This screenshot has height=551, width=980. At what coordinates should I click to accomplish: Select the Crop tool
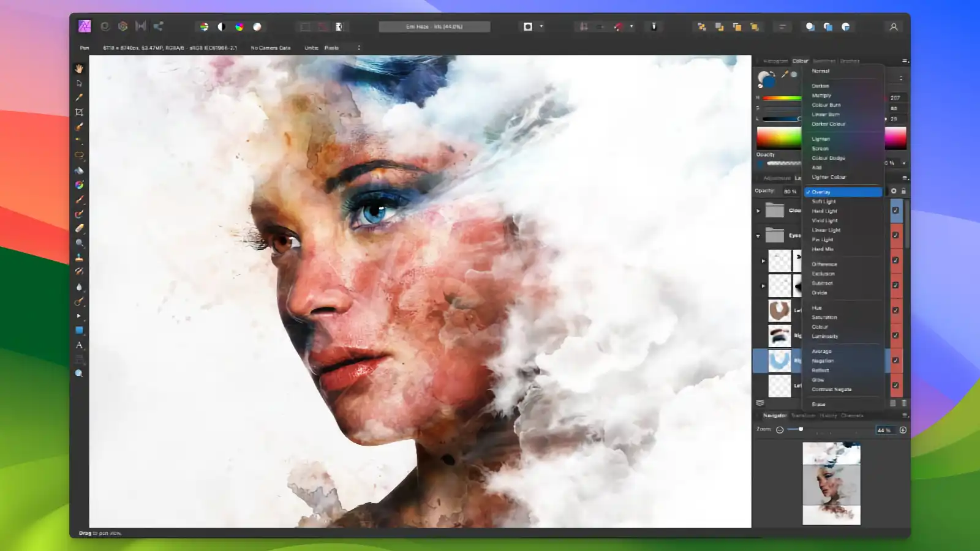pyautogui.click(x=79, y=111)
